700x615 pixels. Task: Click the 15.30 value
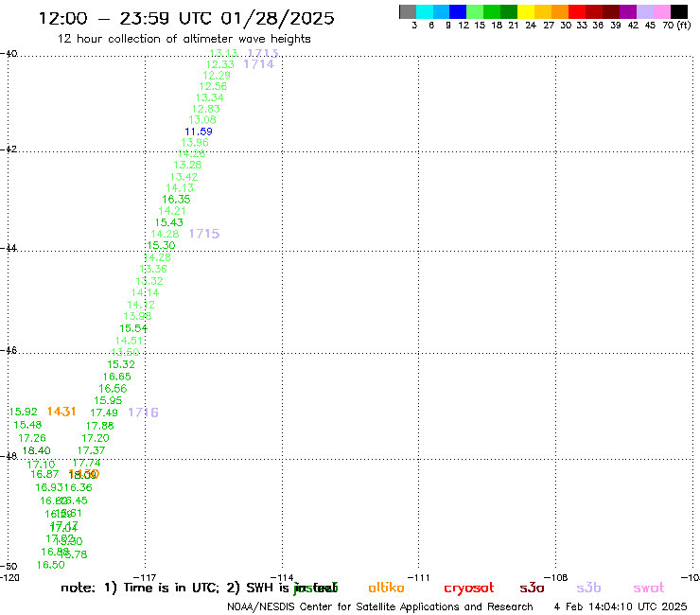click(x=161, y=245)
